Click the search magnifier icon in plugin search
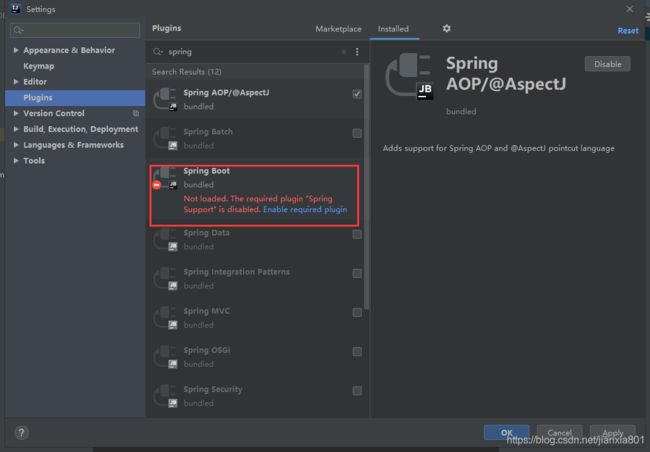Image resolution: width=650 pixels, height=452 pixels. 158,52
